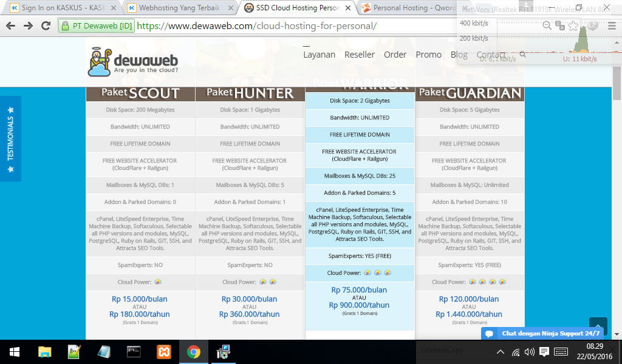This screenshot has width=622, height=364.
Task: Click 'SpamExperts: NO' in Scout column
Action: click(140, 265)
